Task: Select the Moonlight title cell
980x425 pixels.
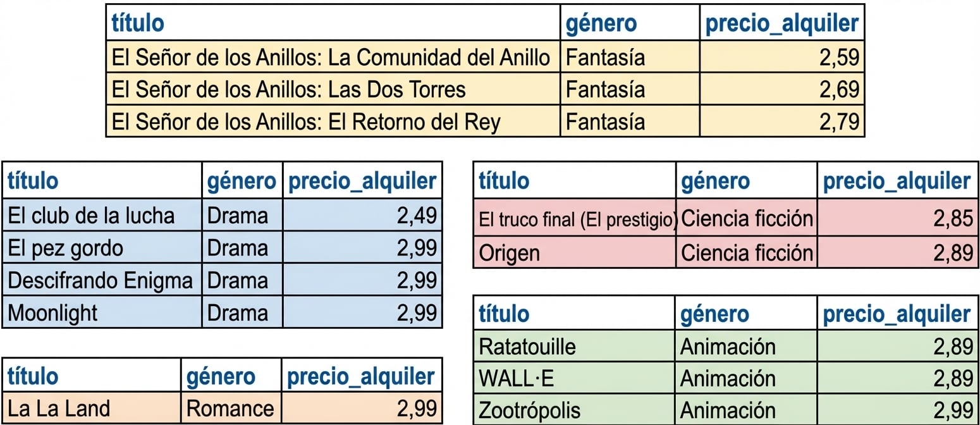Action: click(x=102, y=312)
